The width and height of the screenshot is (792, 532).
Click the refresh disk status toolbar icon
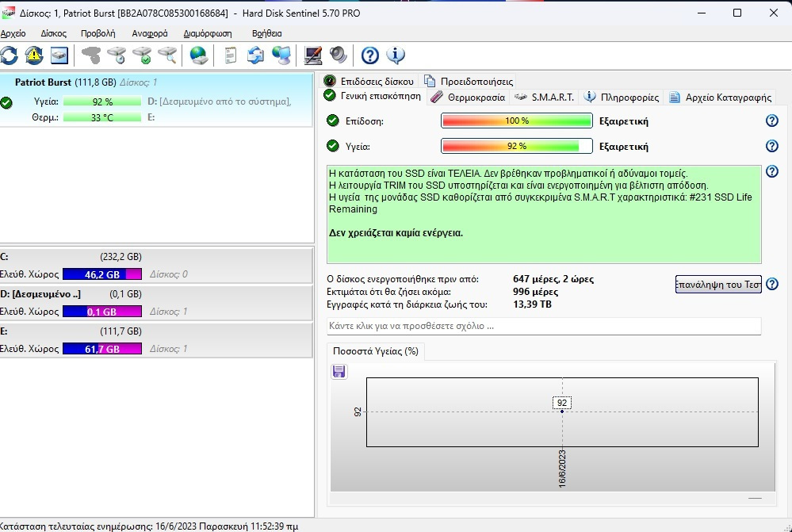click(9, 55)
